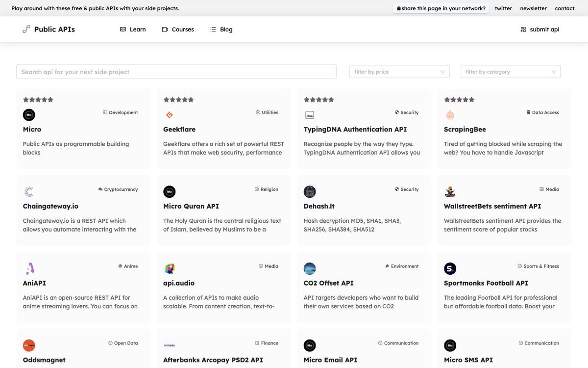
Task: Click the Security tag on TypingDNA card
Action: coord(407,112)
